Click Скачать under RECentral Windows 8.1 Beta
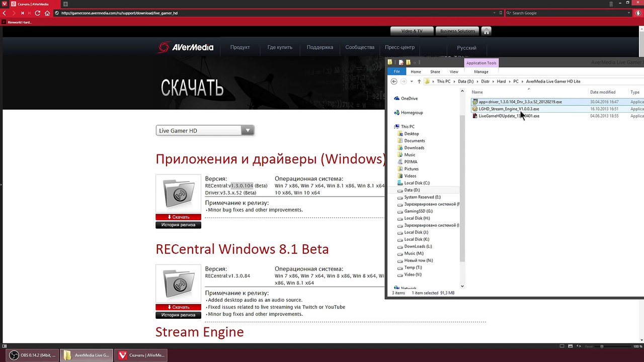644x362 pixels. point(178,307)
